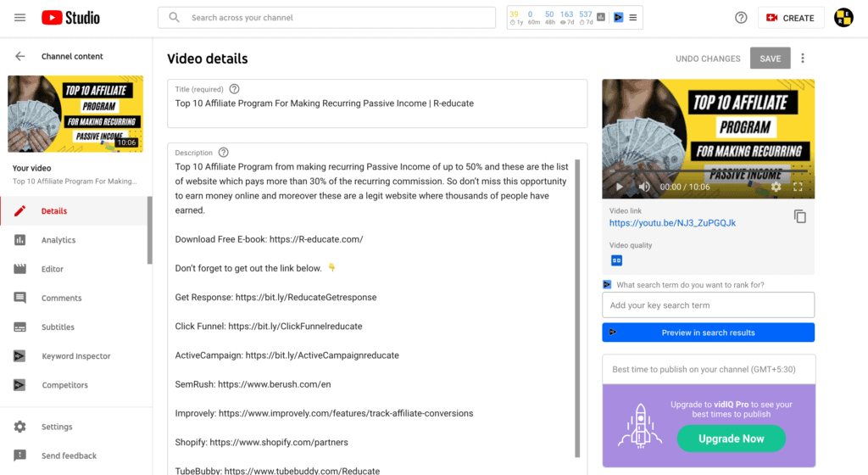Screen dimensions: 868x475
Task: Click the Upgrade Now button
Action: 731,439
